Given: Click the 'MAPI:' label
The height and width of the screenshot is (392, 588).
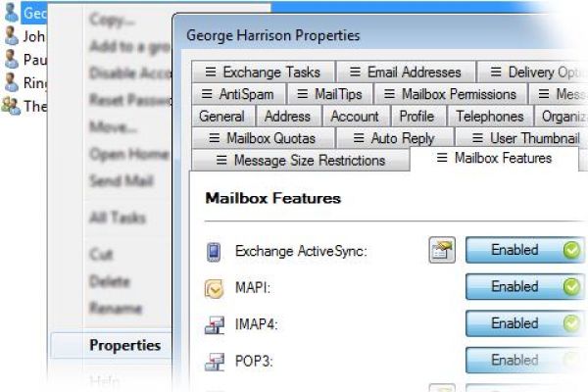Looking at the screenshot, I should pos(253,288).
